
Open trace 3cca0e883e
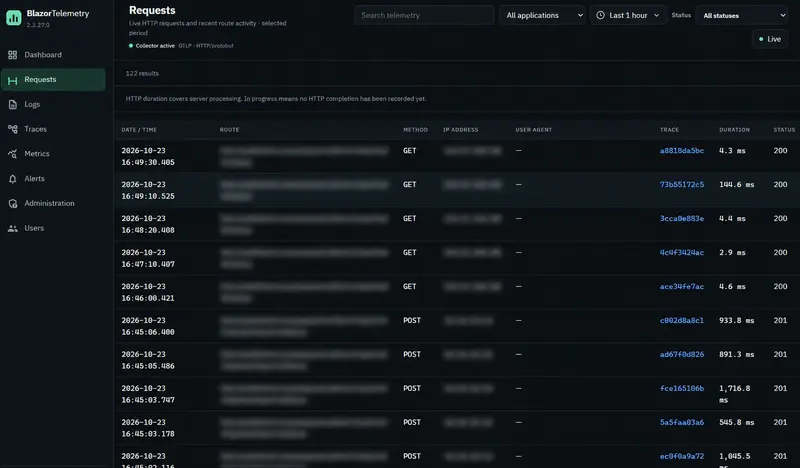pos(682,218)
